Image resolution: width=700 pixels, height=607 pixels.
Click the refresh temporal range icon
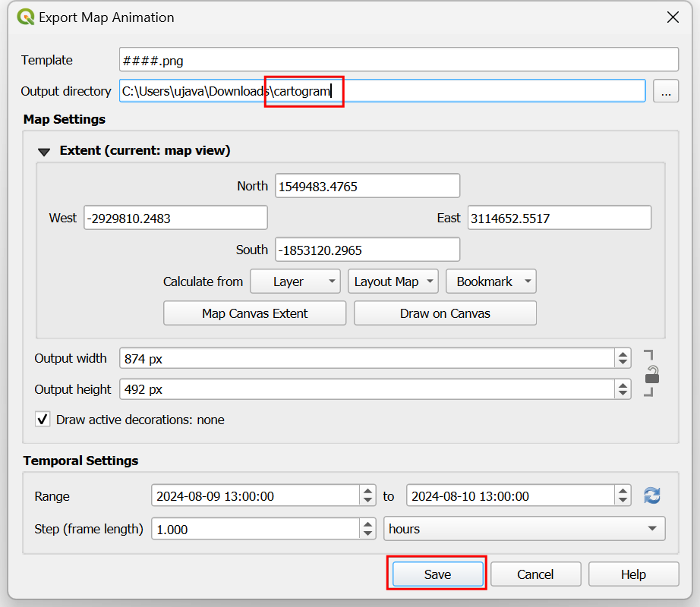click(x=651, y=496)
